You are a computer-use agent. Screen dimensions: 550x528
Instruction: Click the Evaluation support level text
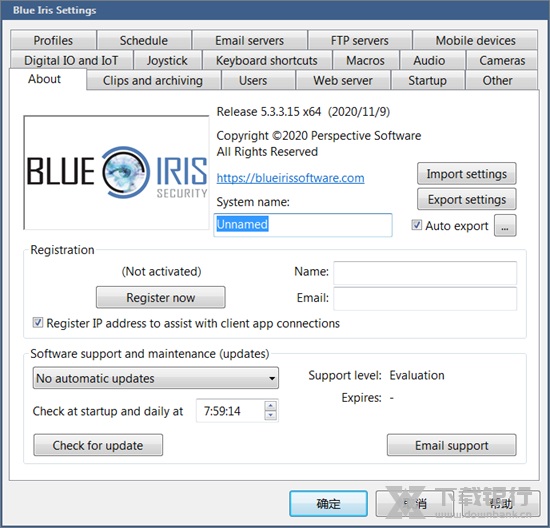(417, 375)
